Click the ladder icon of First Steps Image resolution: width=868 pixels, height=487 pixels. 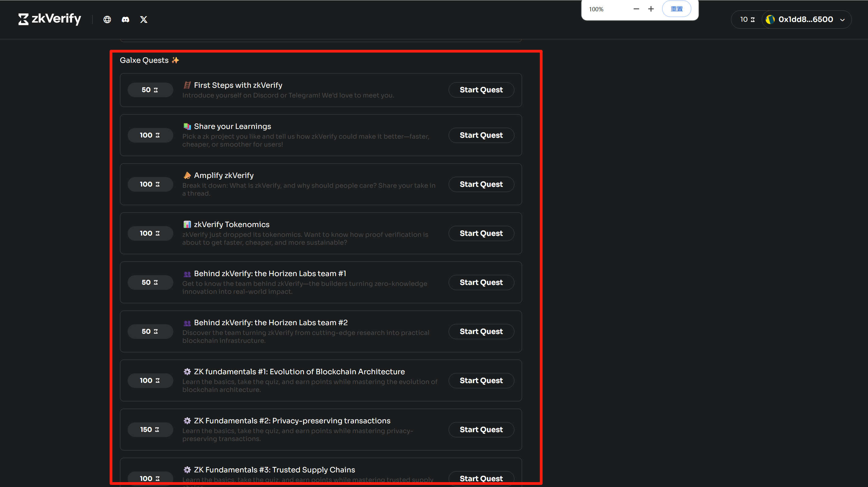click(x=187, y=85)
